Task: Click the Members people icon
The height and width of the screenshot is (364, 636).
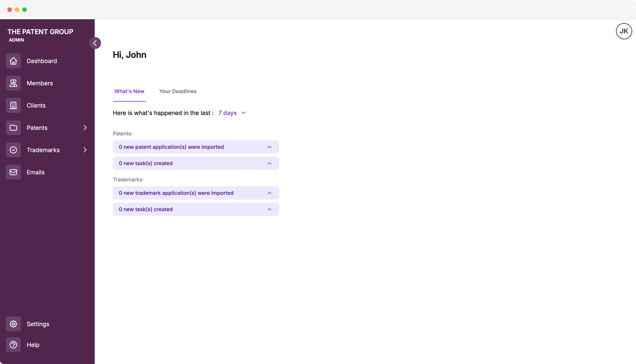Action: 13,83
